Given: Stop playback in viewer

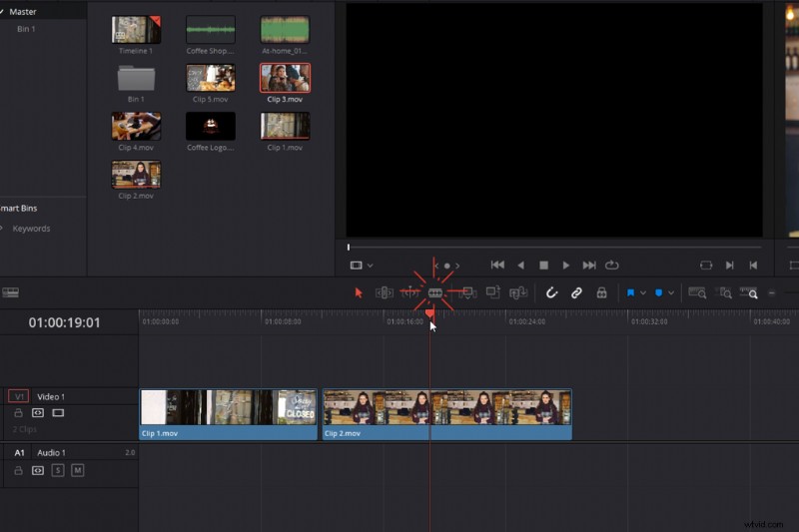Looking at the screenshot, I should click(x=543, y=266).
